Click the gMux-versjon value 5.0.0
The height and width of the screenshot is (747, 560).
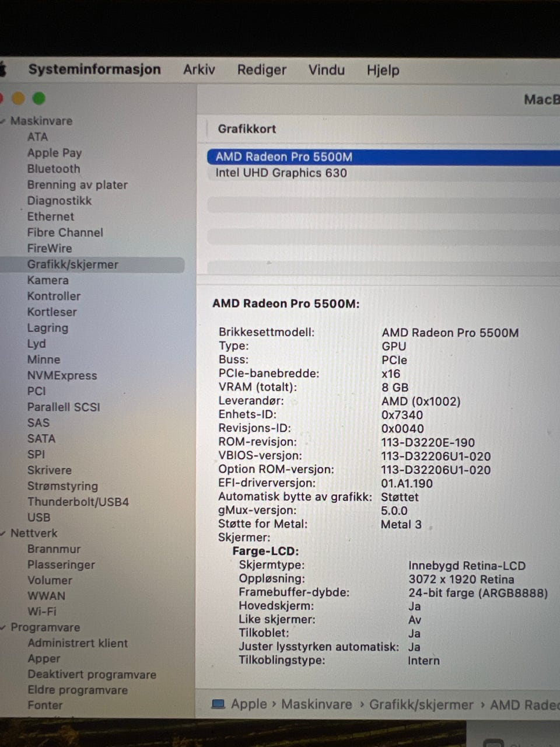(394, 511)
